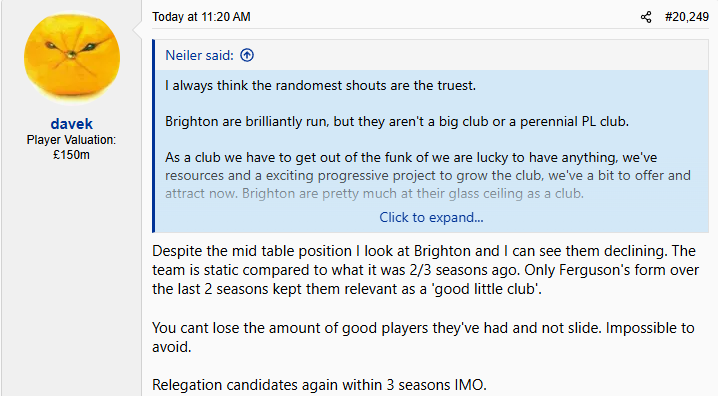Click the 'Today at 11:20 AM' timestamp
The image size is (718, 396).
pyautogui.click(x=201, y=17)
